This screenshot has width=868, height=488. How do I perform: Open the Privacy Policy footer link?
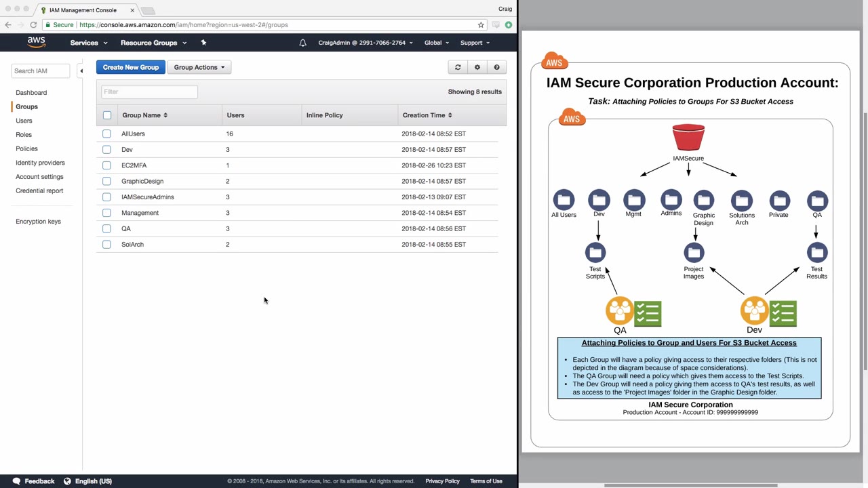click(442, 481)
